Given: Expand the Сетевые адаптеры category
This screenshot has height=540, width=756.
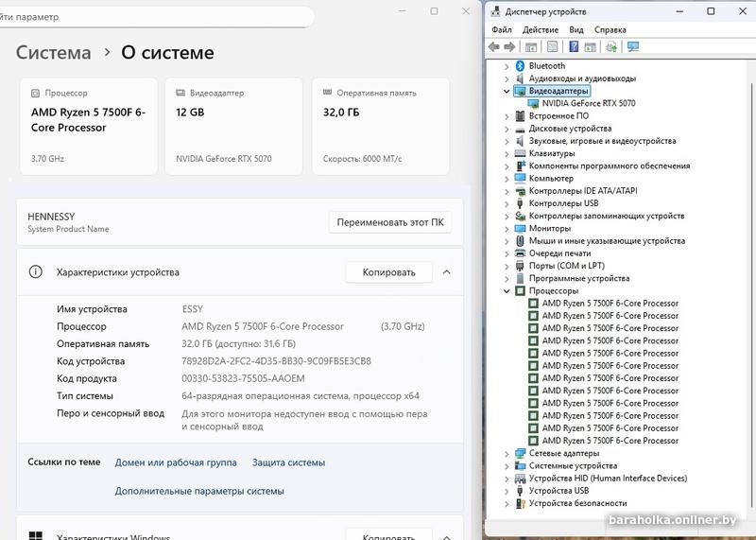Looking at the screenshot, I should tap(507, 454).
